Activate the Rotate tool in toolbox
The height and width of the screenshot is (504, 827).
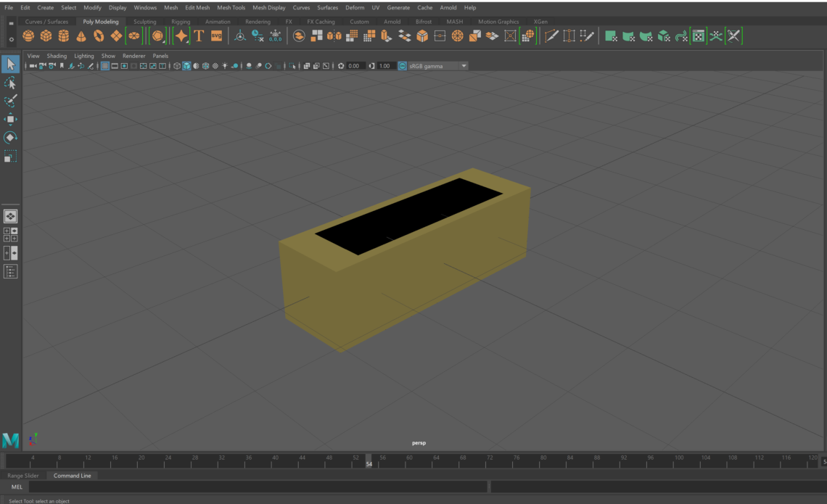[x=11, y=138]
